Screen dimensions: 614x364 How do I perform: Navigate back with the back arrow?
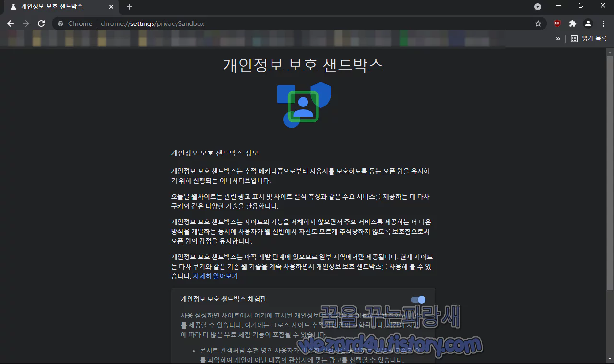tap(10, 23)
